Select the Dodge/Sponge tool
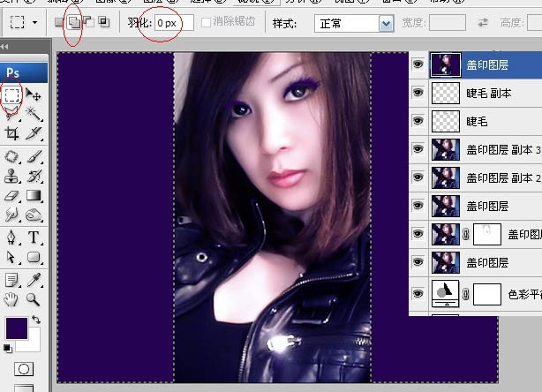 [x=34, y=215]
